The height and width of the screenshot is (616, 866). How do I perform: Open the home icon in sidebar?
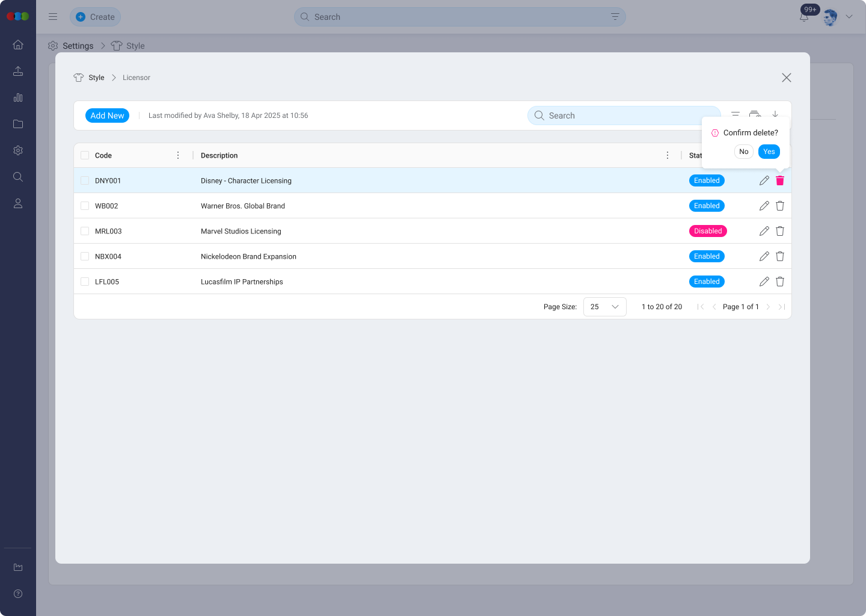(18, 45)
